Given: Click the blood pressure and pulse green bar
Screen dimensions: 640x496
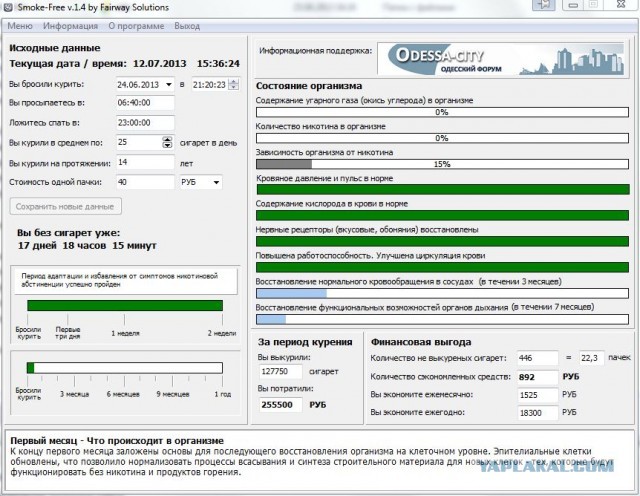Looking at the screenshot, I should point(443,189).
